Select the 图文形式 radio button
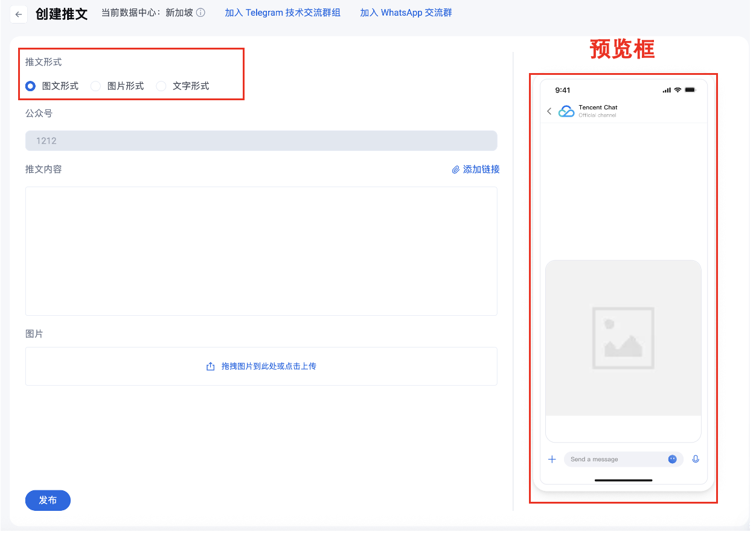This screenshot has width=756, height=535. pos(30,86)
